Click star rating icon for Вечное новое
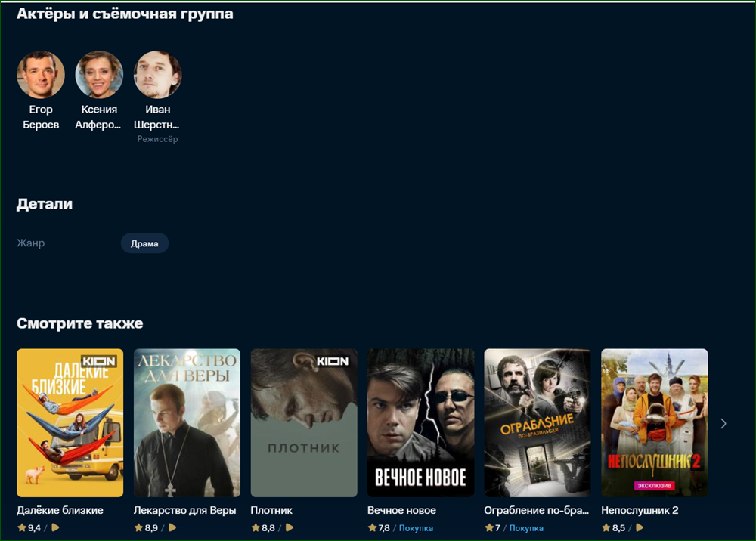 pos(372,527)
